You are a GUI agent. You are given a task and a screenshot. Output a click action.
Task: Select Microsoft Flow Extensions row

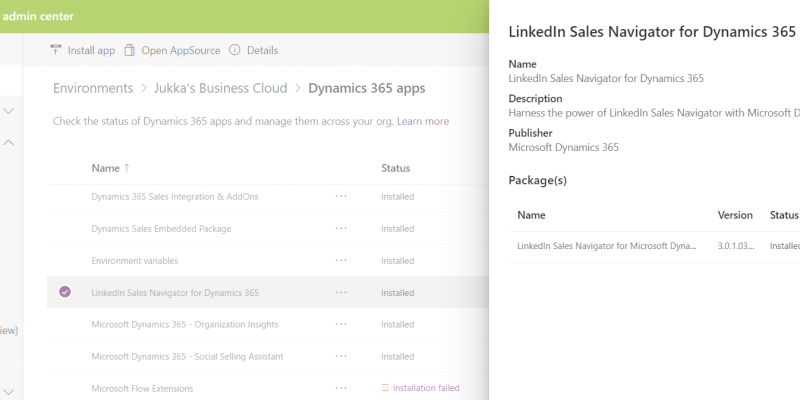coord(267,388)
